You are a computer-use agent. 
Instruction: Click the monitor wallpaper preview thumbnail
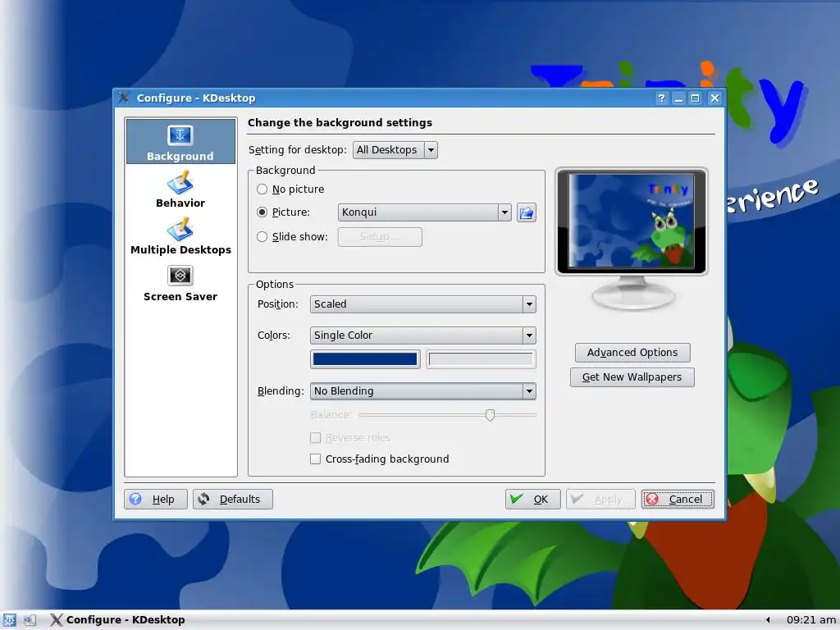[632, 221]
